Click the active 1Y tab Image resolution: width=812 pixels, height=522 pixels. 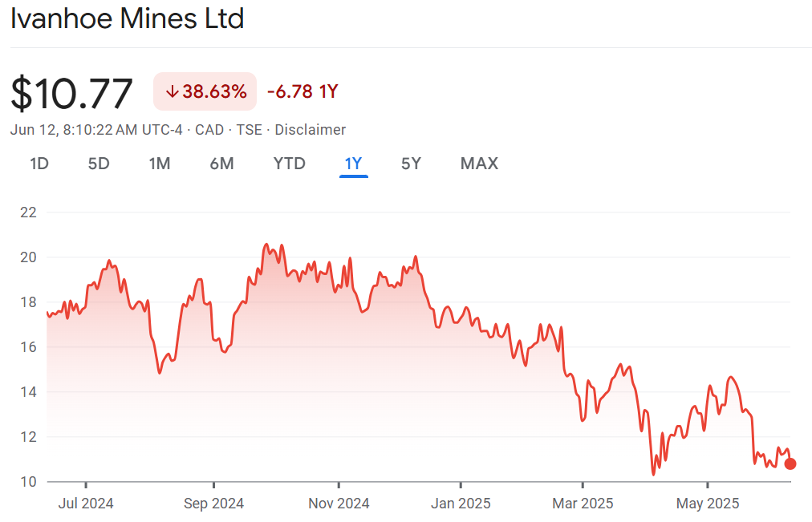(x=353, y=164)
